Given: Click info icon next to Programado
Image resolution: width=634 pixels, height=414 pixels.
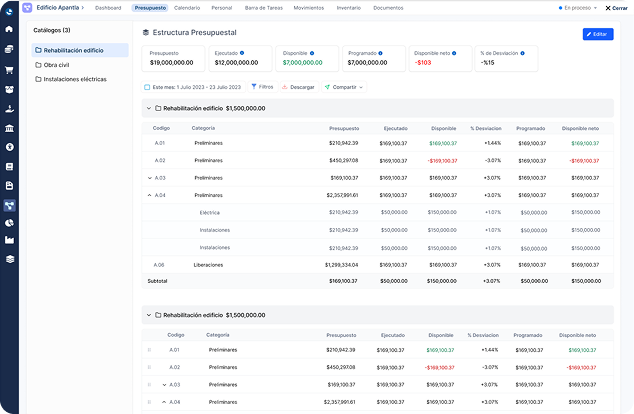Looking at the screenshot, I should tap(378, 52).
